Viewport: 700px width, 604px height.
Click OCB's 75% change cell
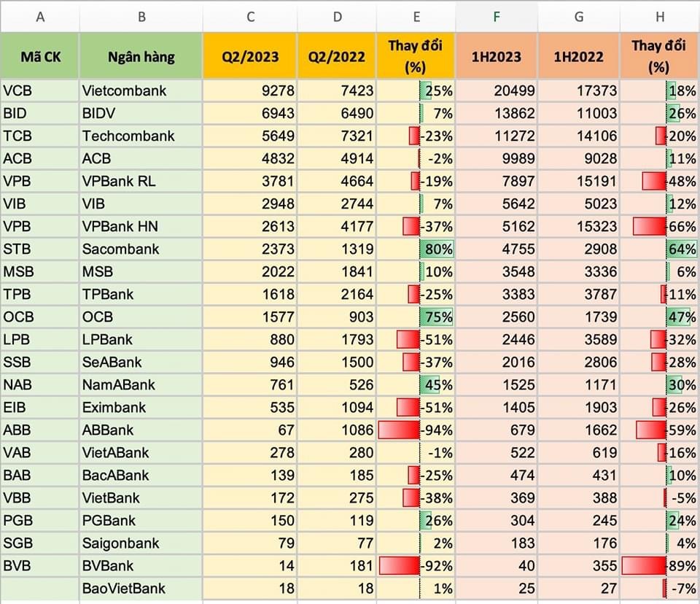[x=416, y=317]
